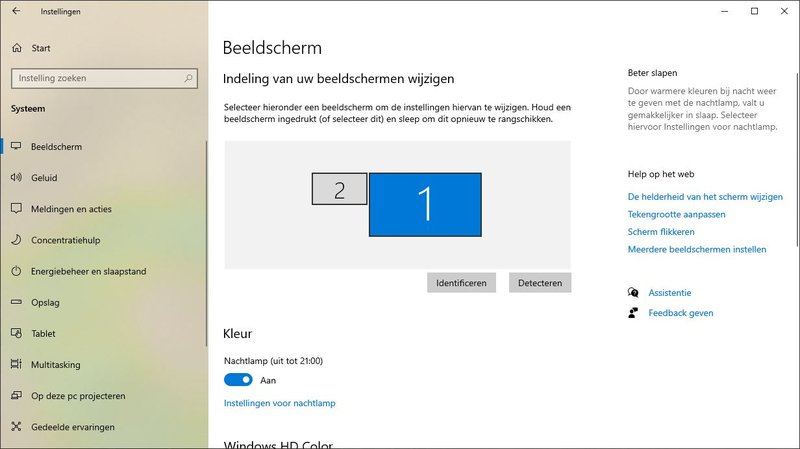Click the Geluid speaker icon
The image size is (800, 449).
pos(16,178)
